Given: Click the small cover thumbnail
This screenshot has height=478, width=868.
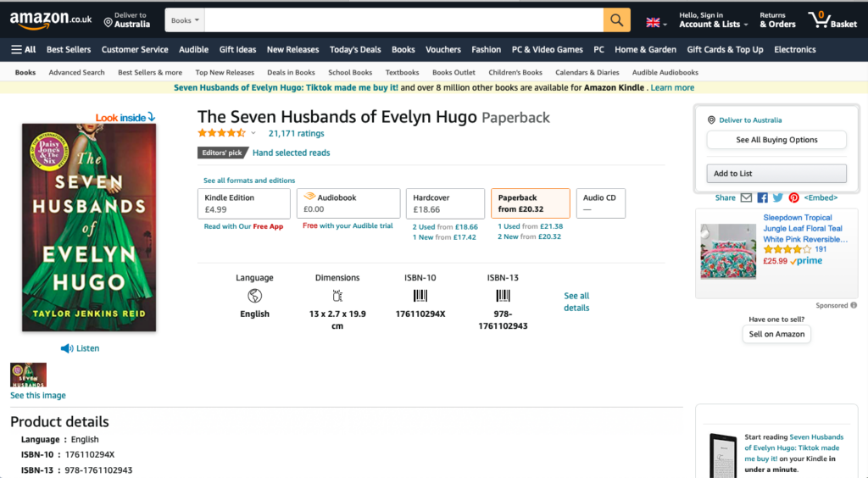Looking at the screenshot, I should tap(28, 375).
